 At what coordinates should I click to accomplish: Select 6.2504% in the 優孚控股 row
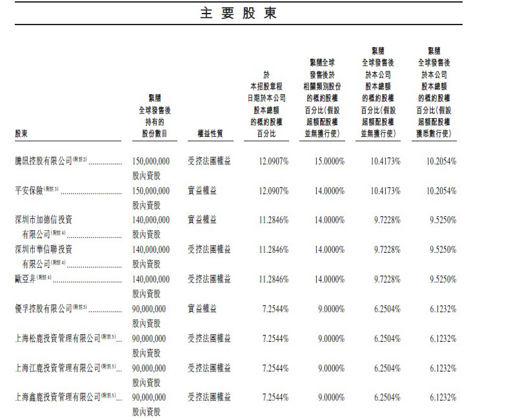[x=387, y=309]
